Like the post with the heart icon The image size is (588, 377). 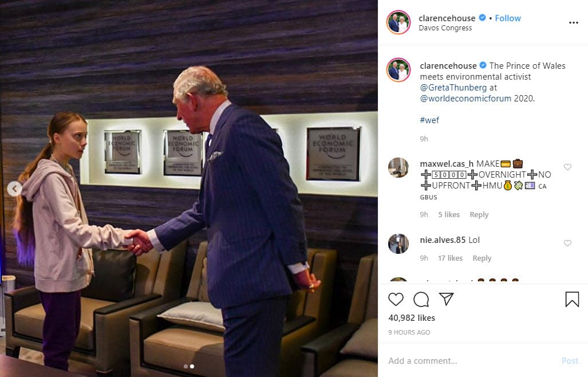point(396,299)
